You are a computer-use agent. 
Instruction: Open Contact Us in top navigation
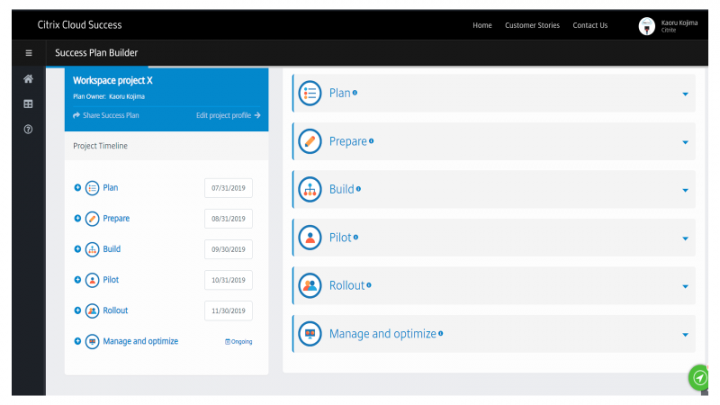pyautogui.click(x=590, y=26)
